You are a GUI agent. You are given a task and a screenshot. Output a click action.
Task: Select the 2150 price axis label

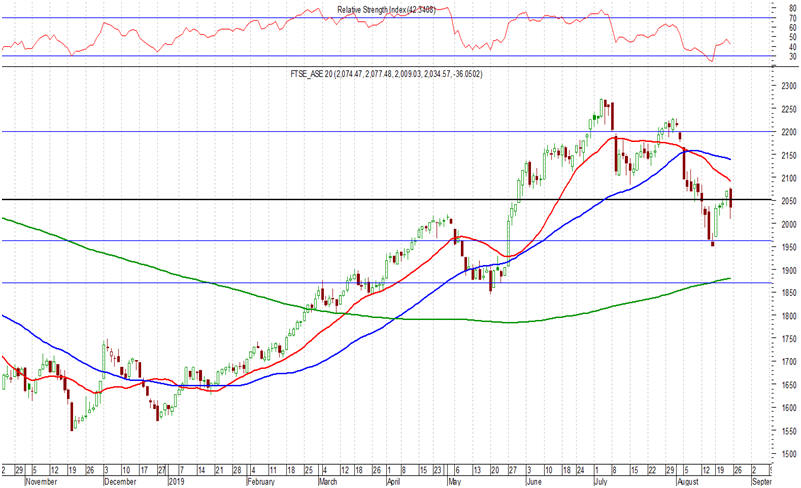click(x=789, y=155)
